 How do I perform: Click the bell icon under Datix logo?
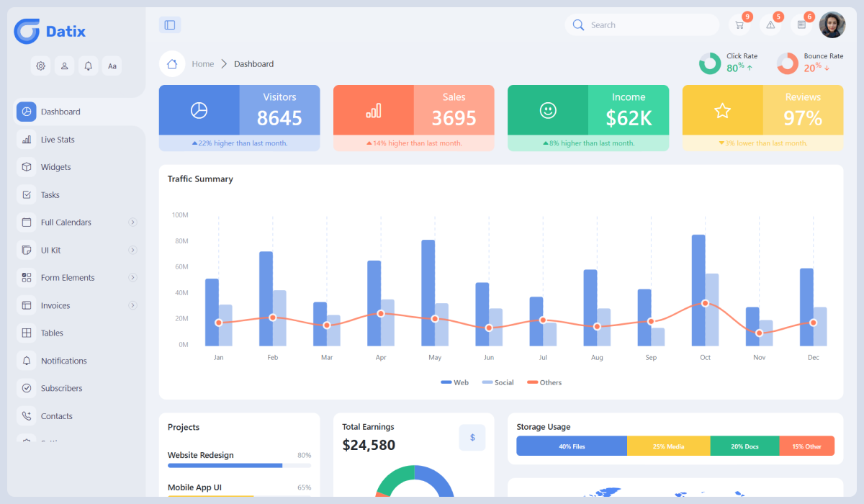pos(89,66)
